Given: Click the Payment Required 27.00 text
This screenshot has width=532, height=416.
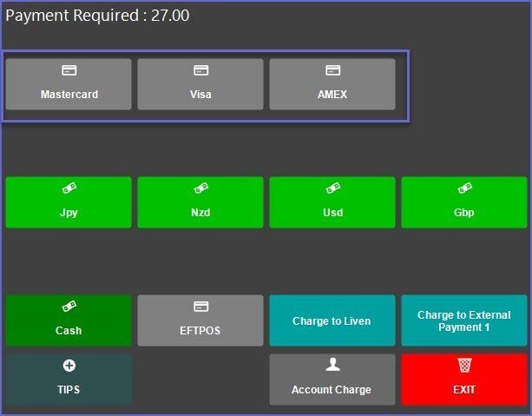Looking at the screenshot, I should (x=97, y=16).
